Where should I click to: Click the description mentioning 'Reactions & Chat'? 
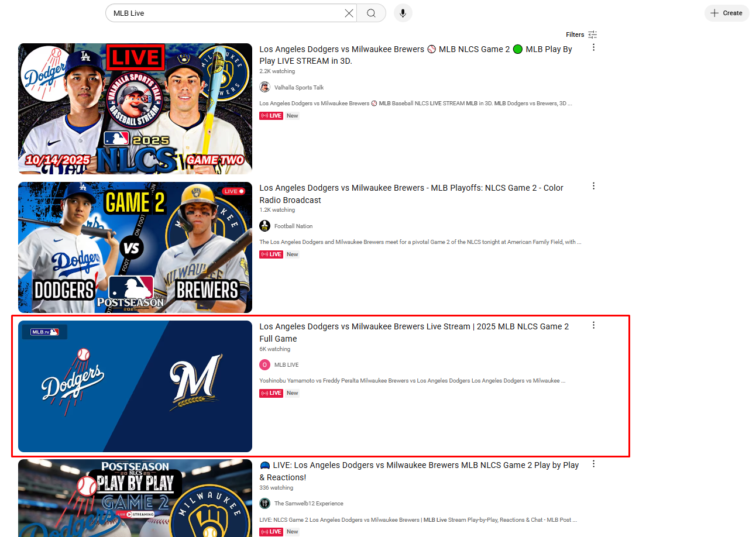click(418, 519)
